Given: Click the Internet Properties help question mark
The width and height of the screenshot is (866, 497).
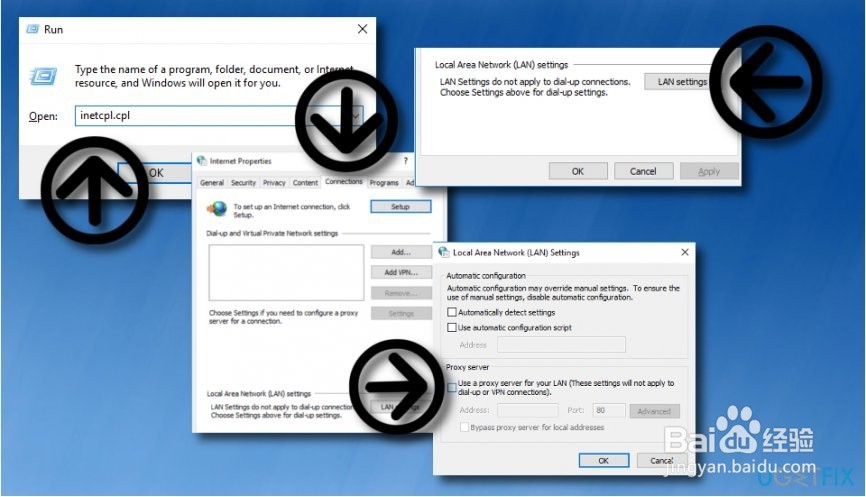Looking at the screenshot, I should pyautogui.click(x=405, y=161).
